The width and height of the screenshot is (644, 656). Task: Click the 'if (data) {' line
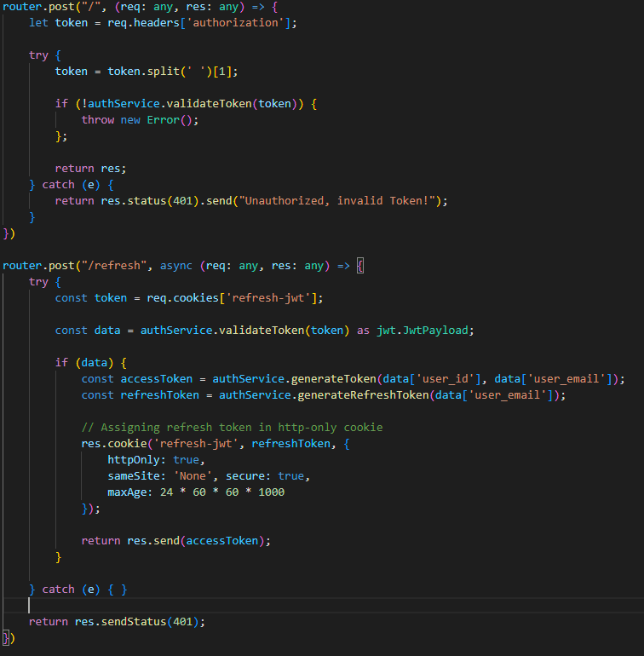(x=91, y=363)
